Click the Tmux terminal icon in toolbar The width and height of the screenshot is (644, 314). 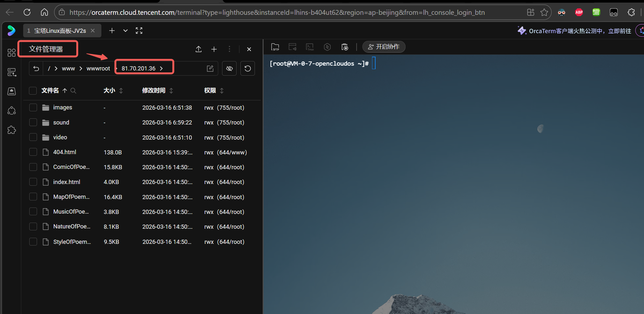(x=310, y=47)
